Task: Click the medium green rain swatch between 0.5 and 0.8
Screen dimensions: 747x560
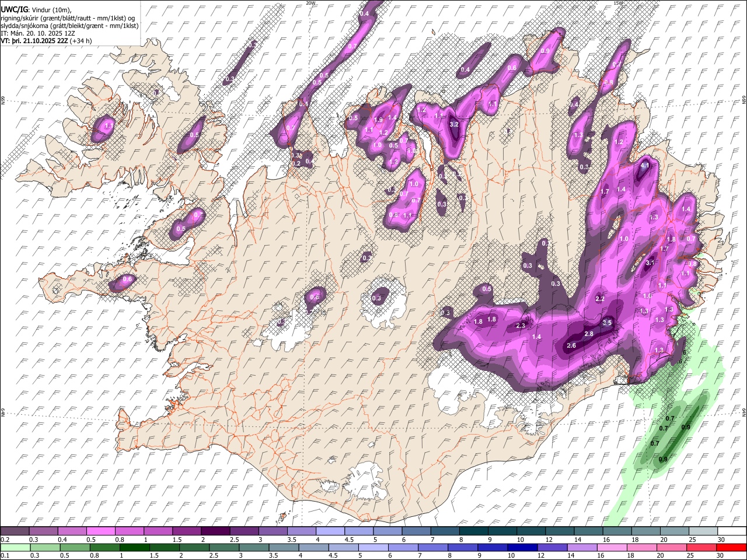Action: pyautogui.click(x=75, y=548)
